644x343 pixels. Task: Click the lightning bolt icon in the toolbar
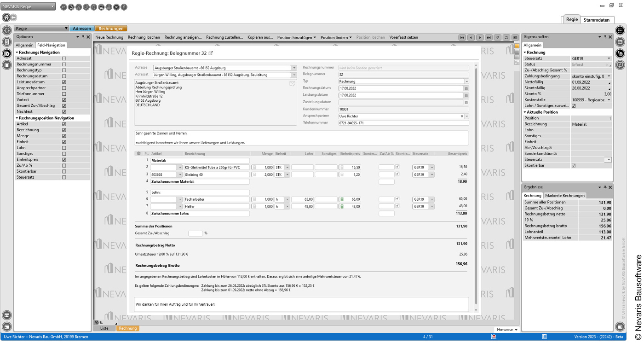coord(123,7)
